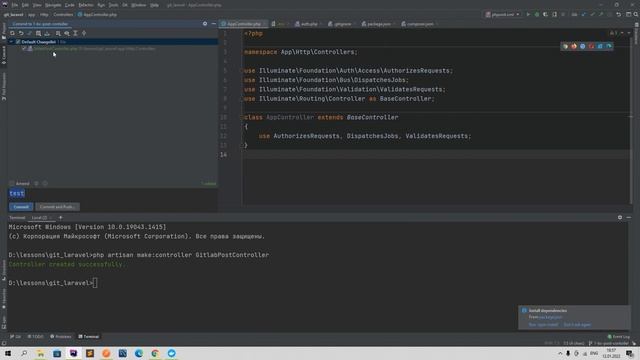Open the Project tool window on left sidebar
The image size is (640, 360).
[4, 32]
